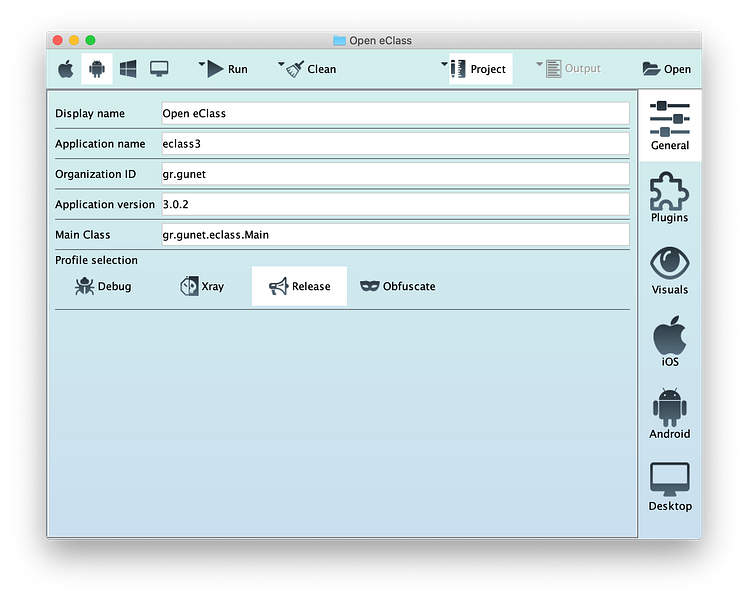Edit the Application version field

coord(395,205)
